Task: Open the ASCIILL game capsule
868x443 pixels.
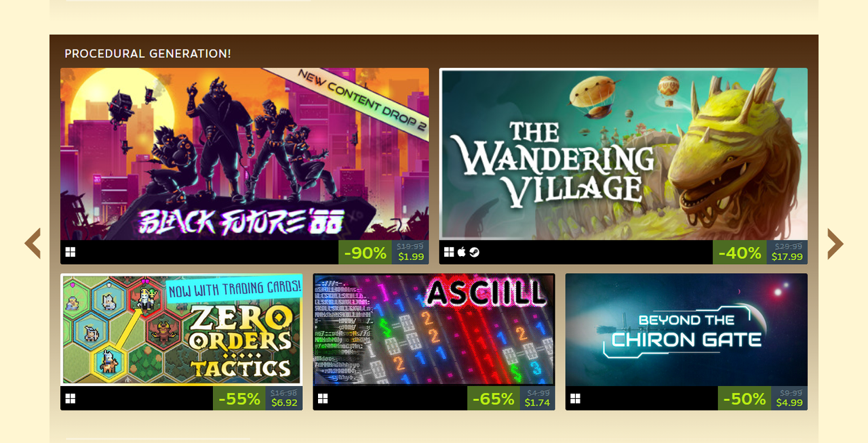Action: coord(434,330)
